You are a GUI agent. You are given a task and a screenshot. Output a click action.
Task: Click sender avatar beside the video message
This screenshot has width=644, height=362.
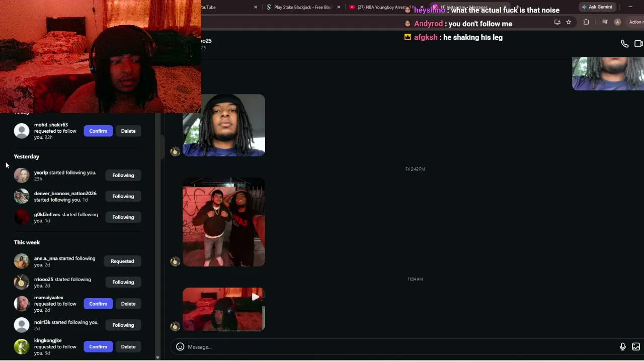pos(175,326)
